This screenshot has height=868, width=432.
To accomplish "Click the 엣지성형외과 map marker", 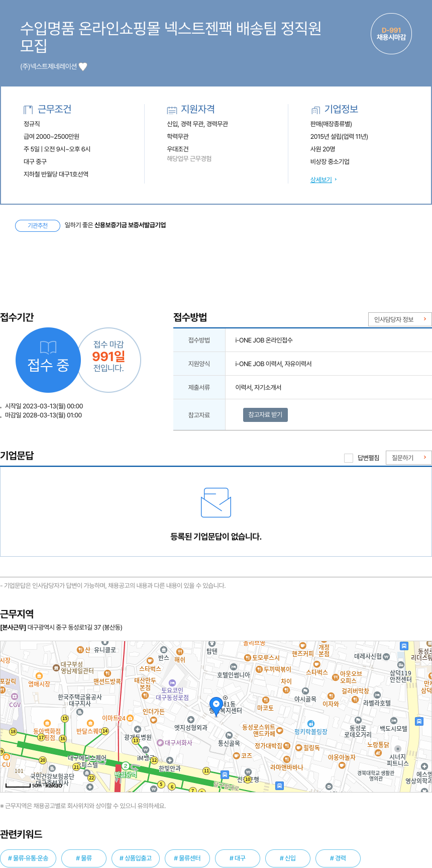I will pos(191,720).
